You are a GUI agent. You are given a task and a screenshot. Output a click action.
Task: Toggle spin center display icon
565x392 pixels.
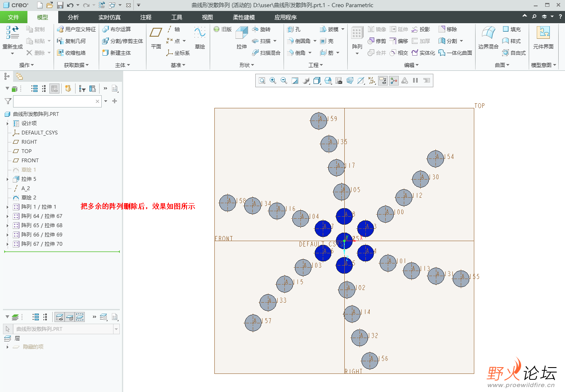tap(394, 81)
